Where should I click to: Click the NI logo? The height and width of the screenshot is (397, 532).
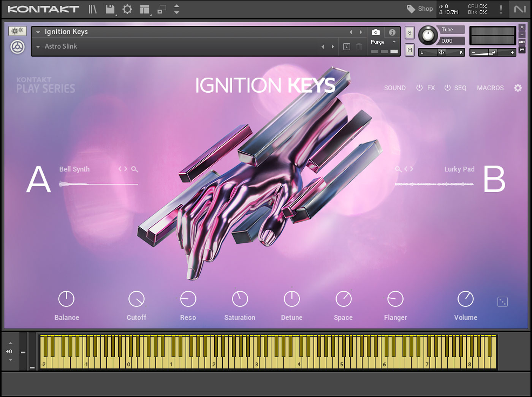coord(520,9)
